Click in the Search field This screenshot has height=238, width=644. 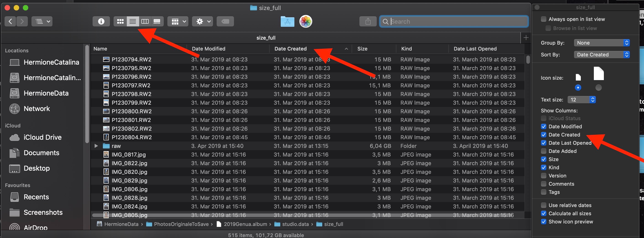[x=457, y=21]
